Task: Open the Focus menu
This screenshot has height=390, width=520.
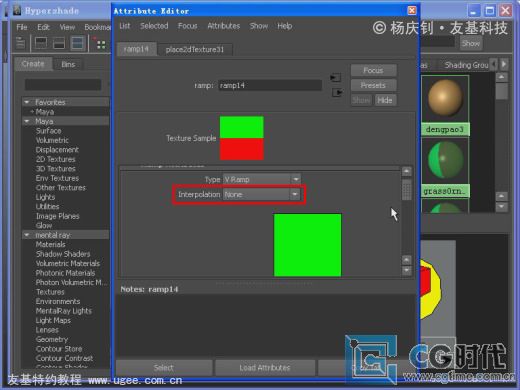Action: click(188, 26)
